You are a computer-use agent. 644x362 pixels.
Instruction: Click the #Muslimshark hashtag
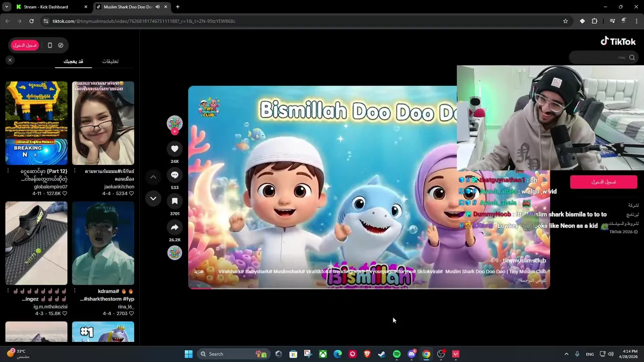289,271
